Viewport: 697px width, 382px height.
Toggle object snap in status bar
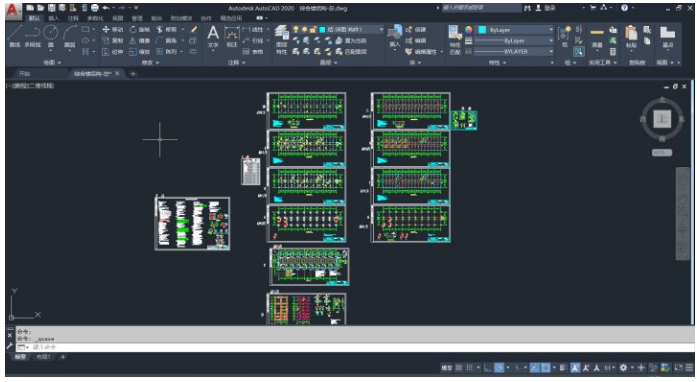point(546,367)
